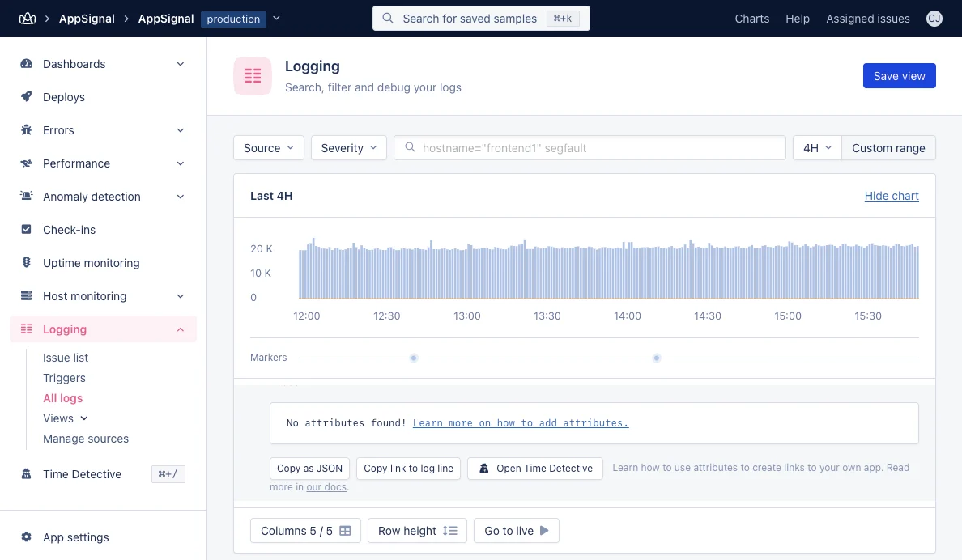The height and width of the screenshot is (560, 962).
Task: Click Go to live button
Action: 517,531
